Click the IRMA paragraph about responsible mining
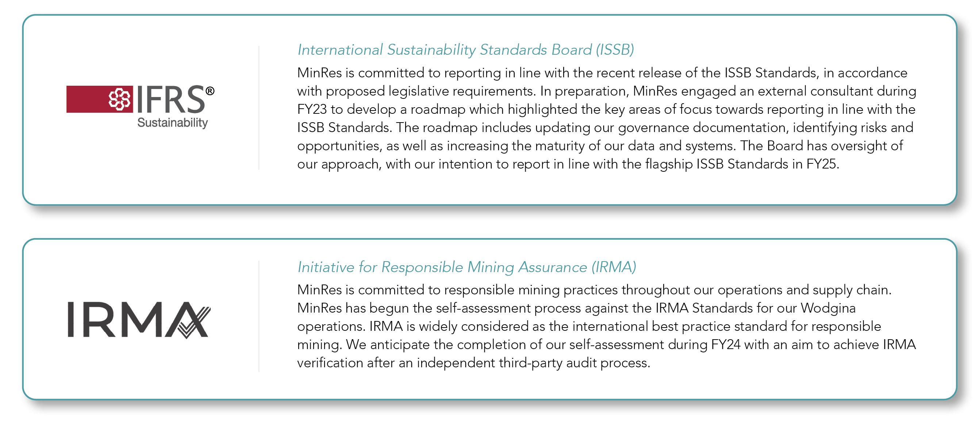This screenshot has width=980, height=422. click(x=607, y=326)
